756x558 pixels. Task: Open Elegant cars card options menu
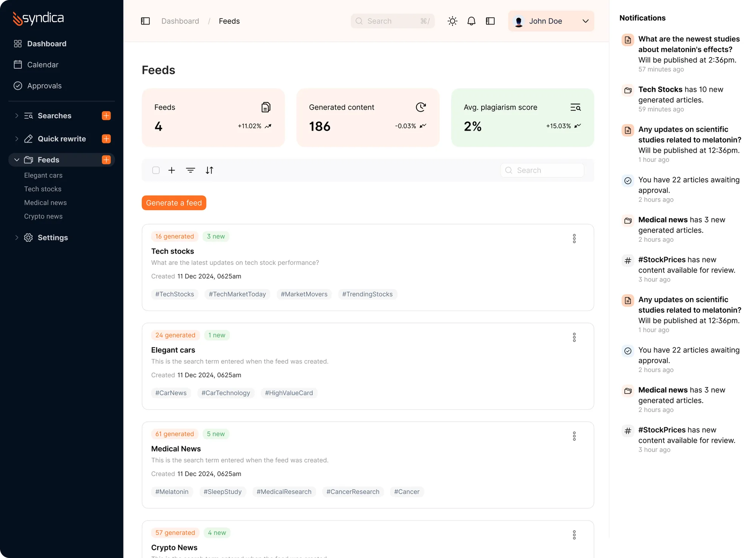[x=574, y=337]
